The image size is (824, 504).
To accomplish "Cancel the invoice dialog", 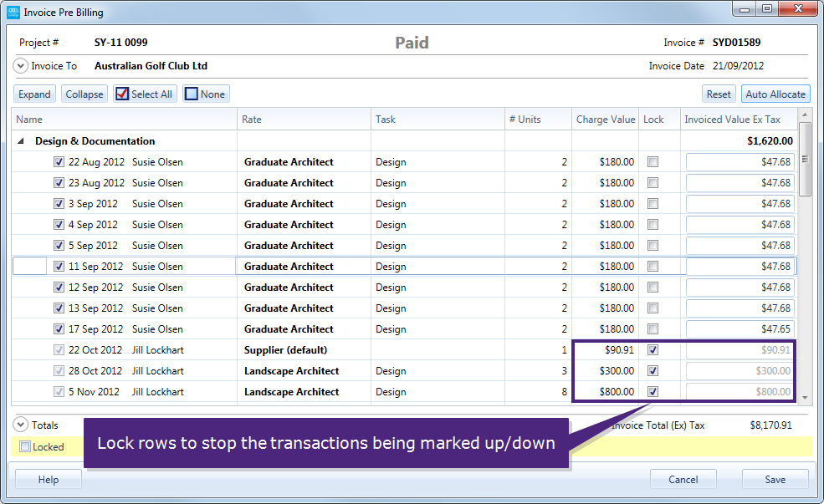I will [x=683, y=480].
